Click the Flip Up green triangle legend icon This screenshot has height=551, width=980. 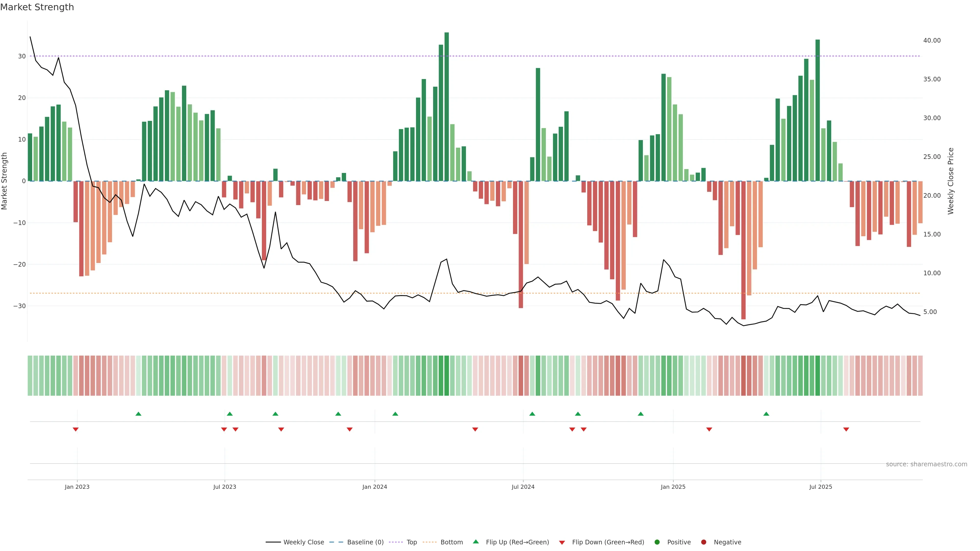475,542
